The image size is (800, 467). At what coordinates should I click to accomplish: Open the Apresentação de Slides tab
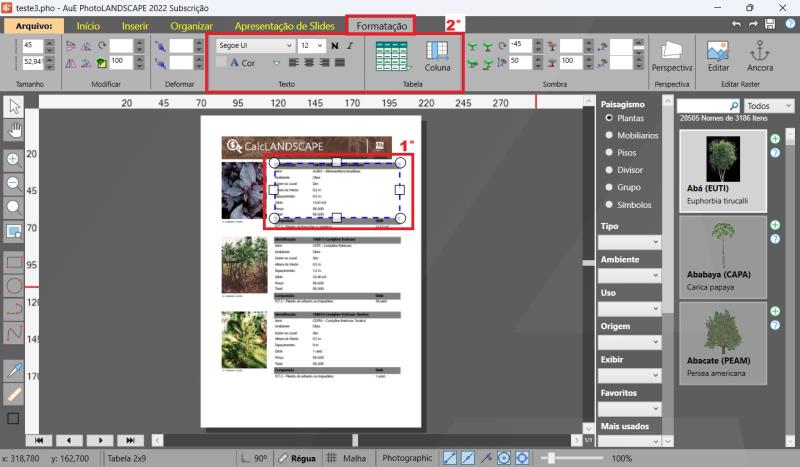coord(286,26)
